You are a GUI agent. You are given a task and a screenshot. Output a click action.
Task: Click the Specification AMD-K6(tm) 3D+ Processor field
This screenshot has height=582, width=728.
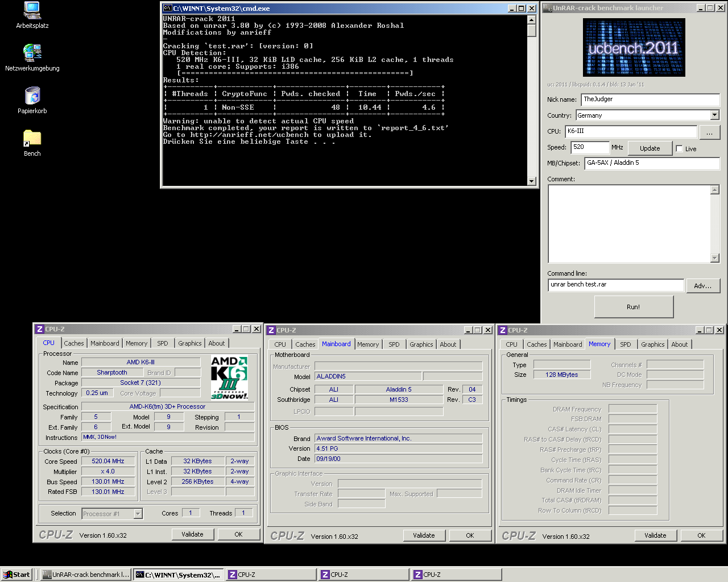tap(168, 407)
